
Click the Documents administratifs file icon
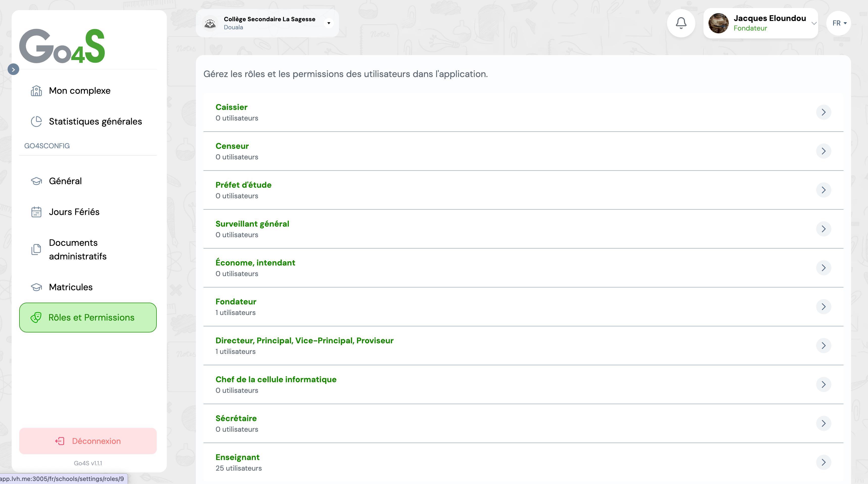pos(36,249)
